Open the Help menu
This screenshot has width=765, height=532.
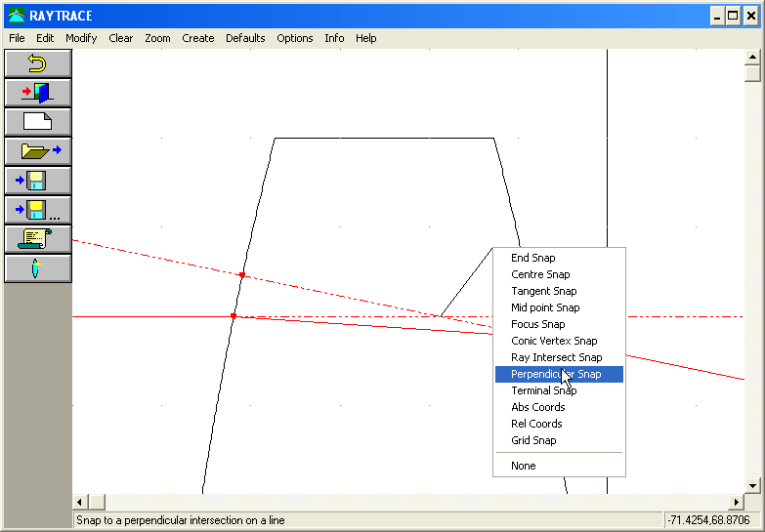(x=366, y=38)
